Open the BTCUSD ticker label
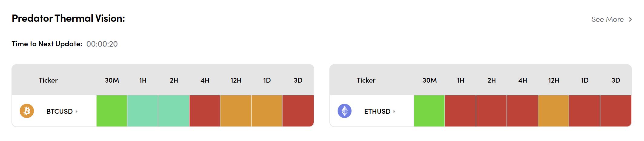The height and width of the screenshot is (141, 644). 59,111
